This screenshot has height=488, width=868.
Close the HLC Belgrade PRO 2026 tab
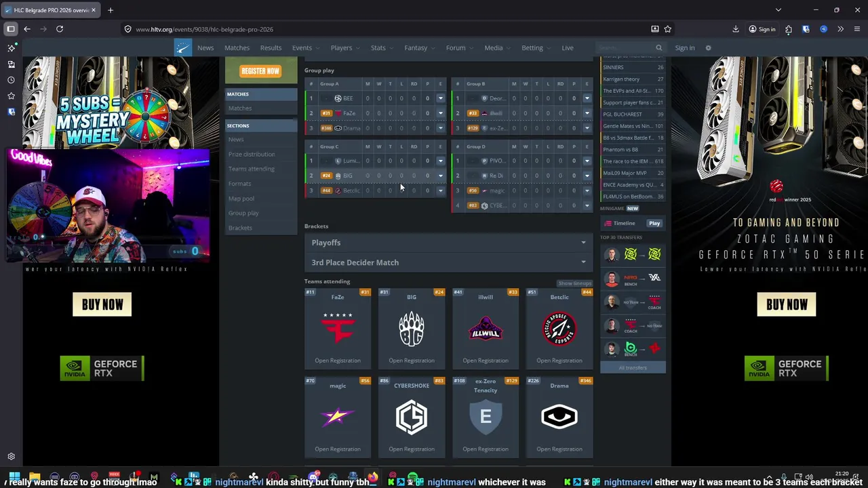coord(93,10)
